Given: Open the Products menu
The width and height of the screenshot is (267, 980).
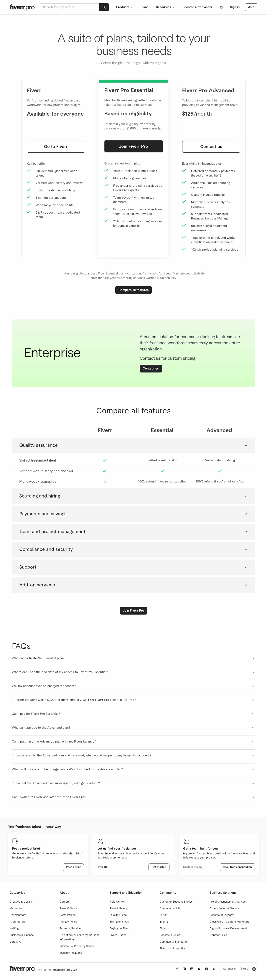Looking at the screenshot, I should [124, 7].
